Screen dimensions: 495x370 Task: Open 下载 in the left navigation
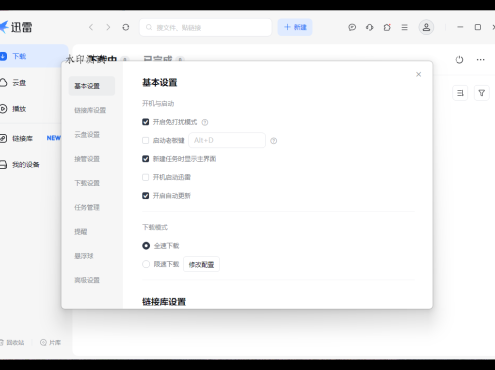[x=33, y=56]
